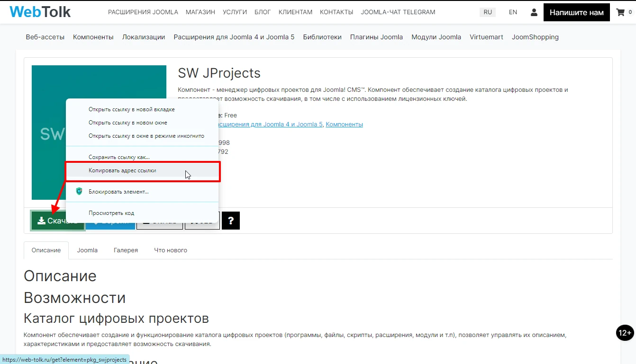The image size is (636, 364).
Task: Click the SW JProjects heading
Action: (x=219, y=73)
